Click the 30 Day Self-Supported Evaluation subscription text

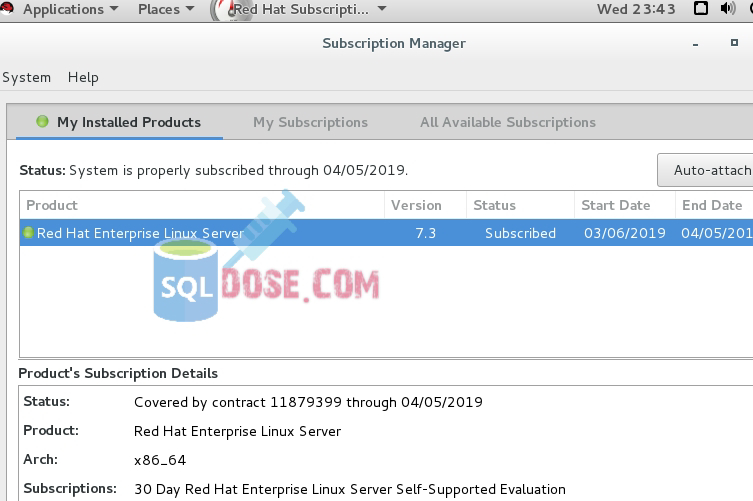tap(350, 489)
